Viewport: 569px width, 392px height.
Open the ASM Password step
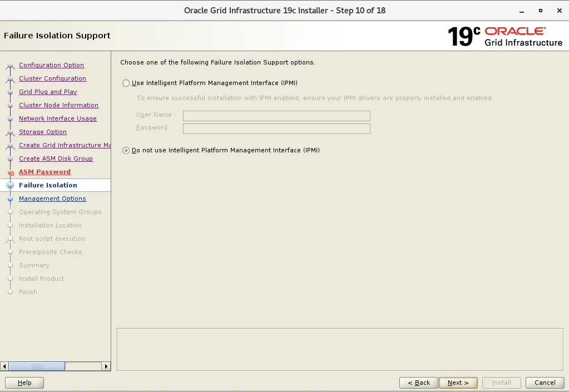(x=44, y=172)
